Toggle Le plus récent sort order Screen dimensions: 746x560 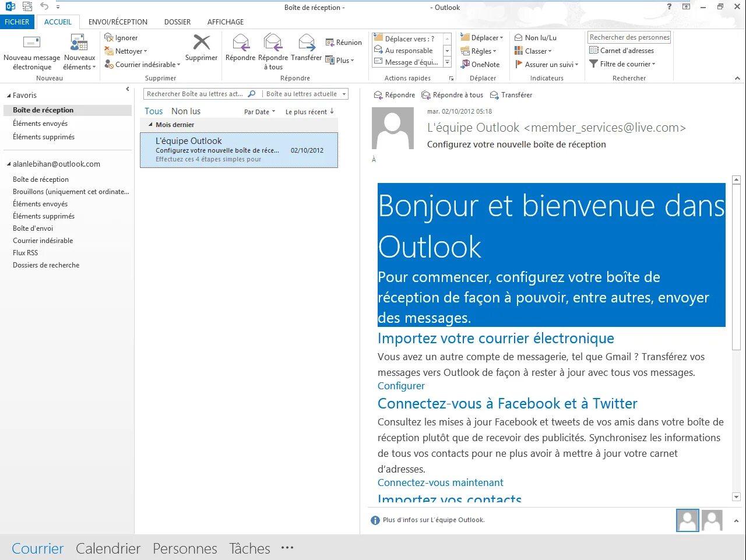[309, 112]
